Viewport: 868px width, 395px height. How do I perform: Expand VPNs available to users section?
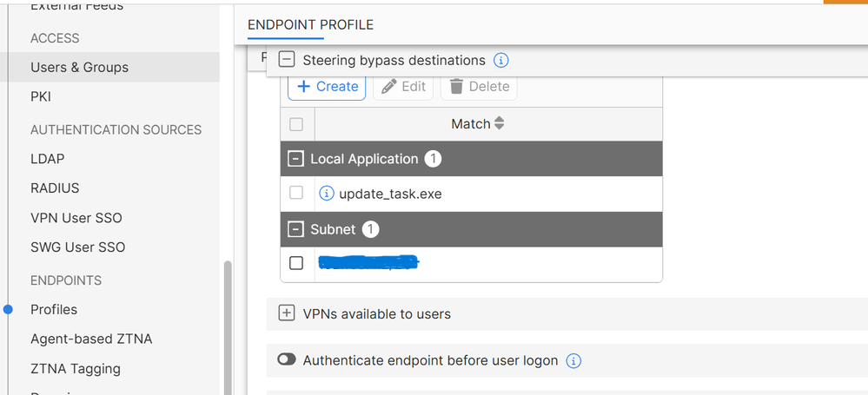click(x=286, y=313)
